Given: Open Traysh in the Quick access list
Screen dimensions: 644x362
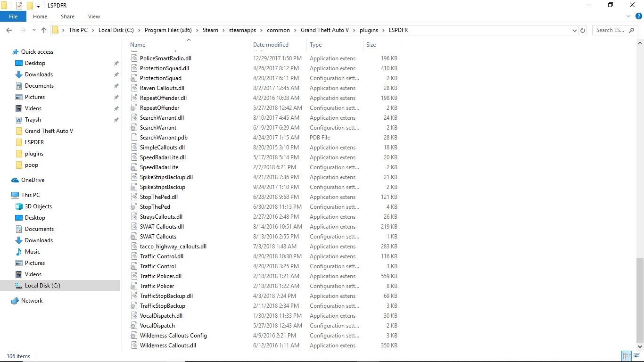Looking at the screenshot, I should [33, 120].
